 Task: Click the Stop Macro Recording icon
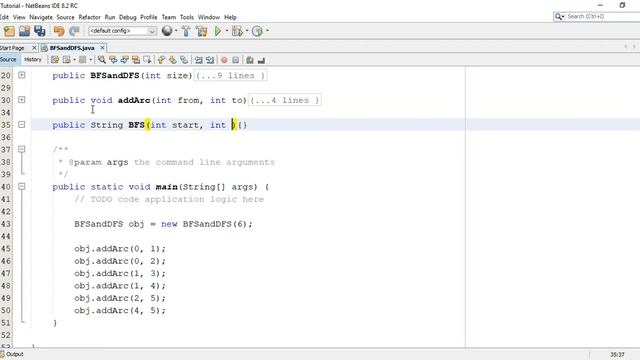coord(236,60)
